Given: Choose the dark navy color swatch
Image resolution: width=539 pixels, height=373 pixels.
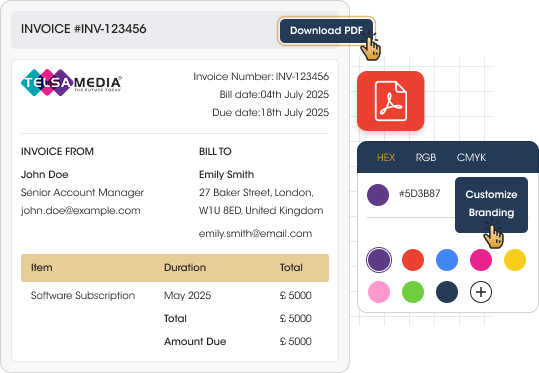Looking at the screenshot, I should (x=447, y=292).
